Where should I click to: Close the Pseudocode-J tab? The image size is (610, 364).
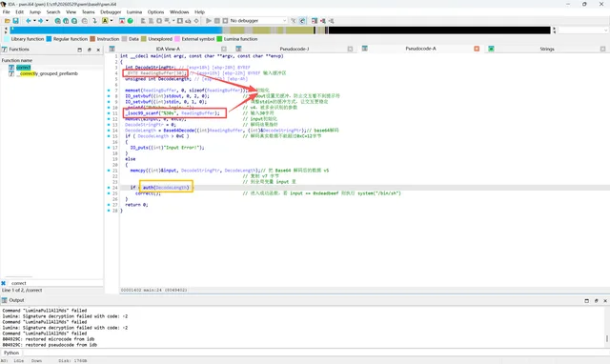tap(350, 49)
